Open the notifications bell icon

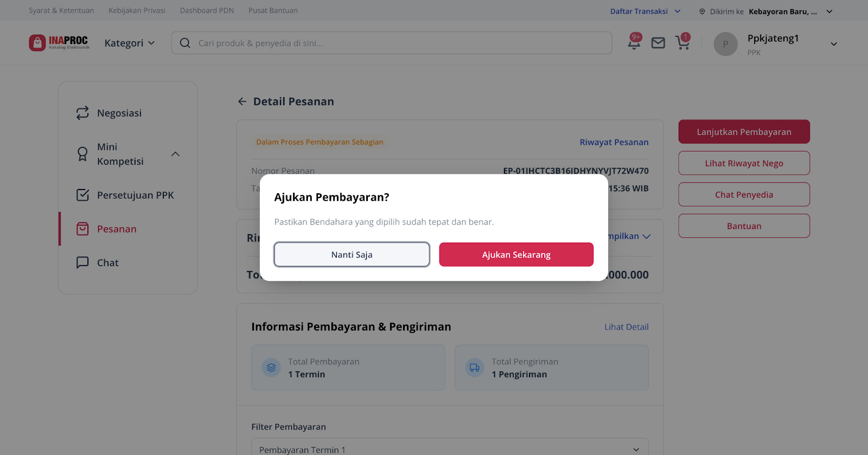tap(634, 43)
